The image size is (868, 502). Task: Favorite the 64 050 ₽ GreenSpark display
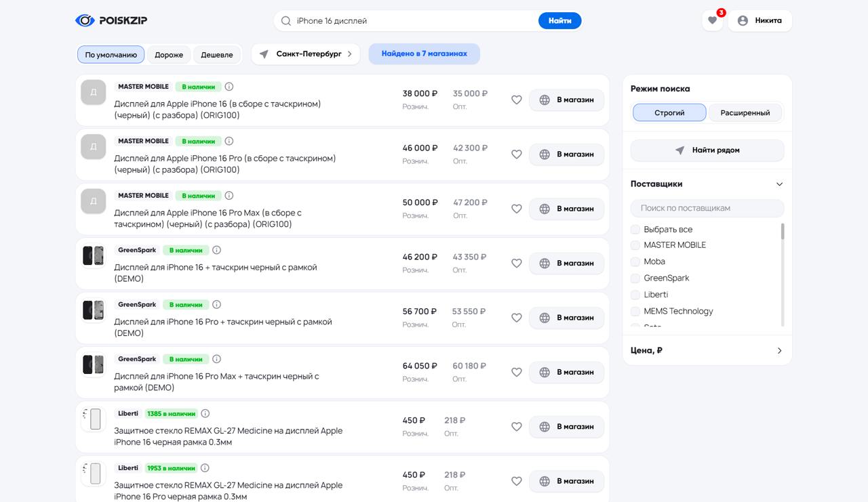coord(517,372)
